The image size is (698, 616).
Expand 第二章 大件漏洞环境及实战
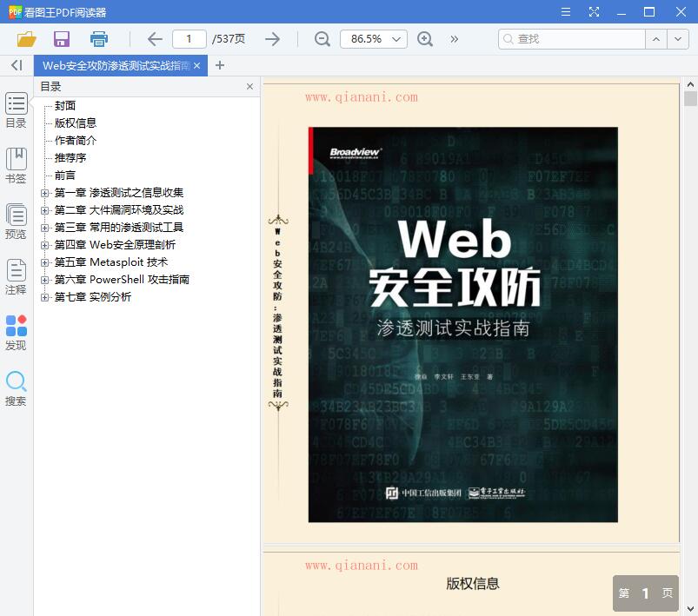pyautogui.click(x=44, y=210)
